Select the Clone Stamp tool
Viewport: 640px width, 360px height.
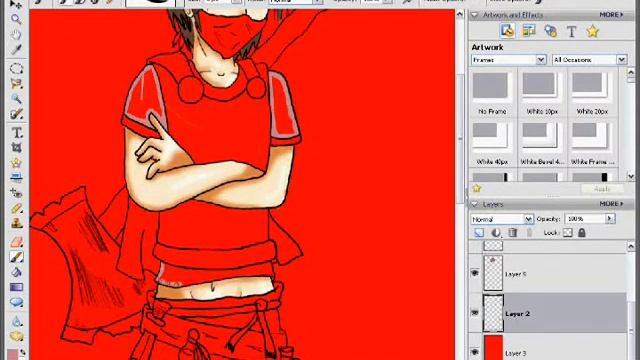click(x=16, y=223)
